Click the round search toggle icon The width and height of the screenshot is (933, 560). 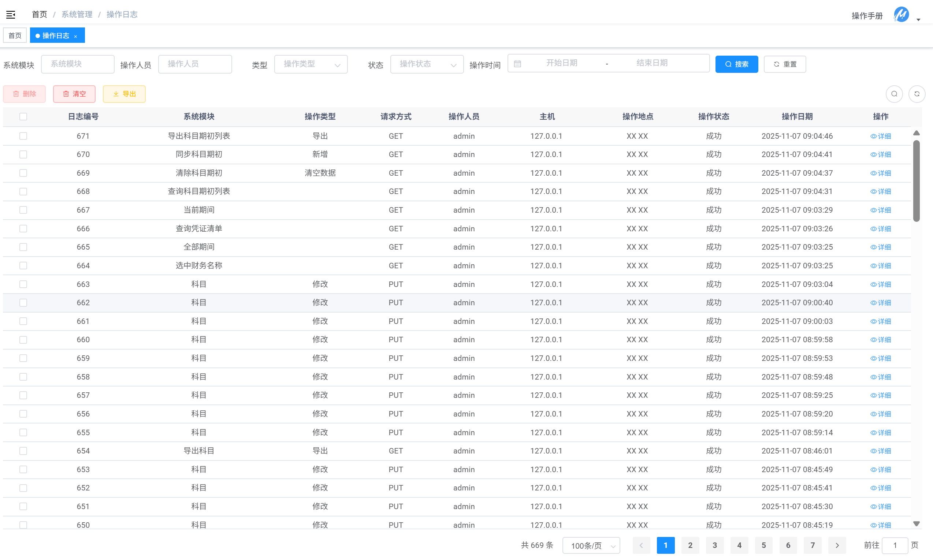coord(894,94)
